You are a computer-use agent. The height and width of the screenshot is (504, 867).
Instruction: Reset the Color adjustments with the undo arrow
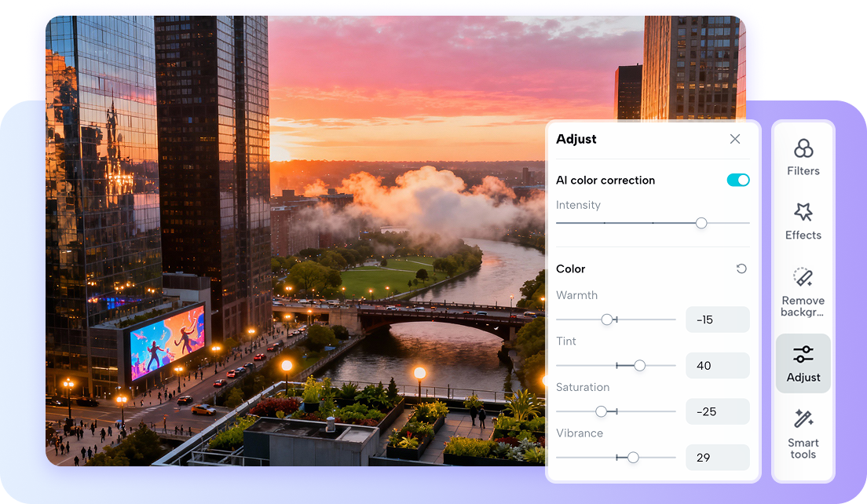coord(741,268)
